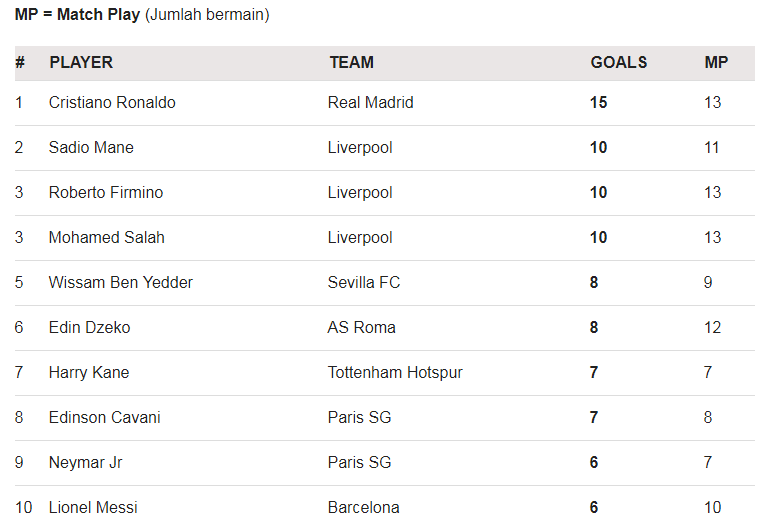Select Roberto Firmino in the player list

pos(106,192)
